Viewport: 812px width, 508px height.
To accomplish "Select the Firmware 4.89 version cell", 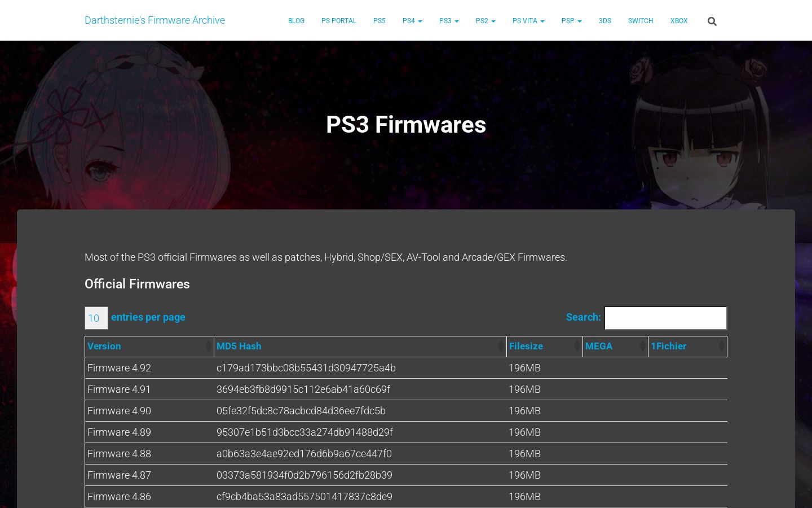I will (x=149, y=432).
